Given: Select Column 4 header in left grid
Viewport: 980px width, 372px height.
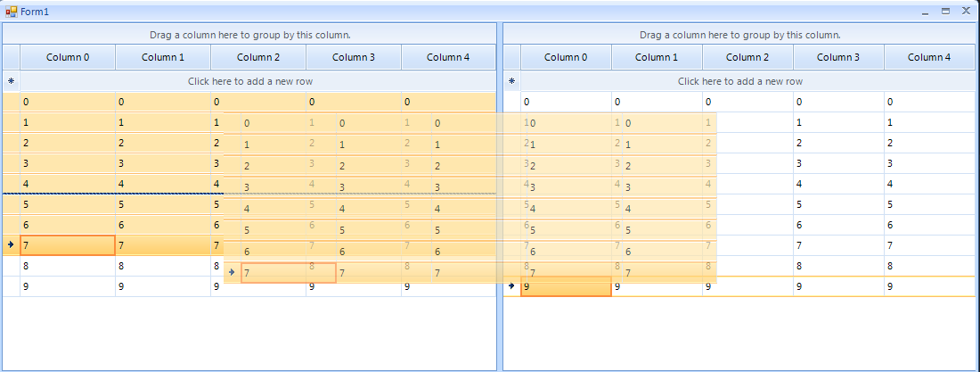Looking at the screenshot, I should (448, 57).
